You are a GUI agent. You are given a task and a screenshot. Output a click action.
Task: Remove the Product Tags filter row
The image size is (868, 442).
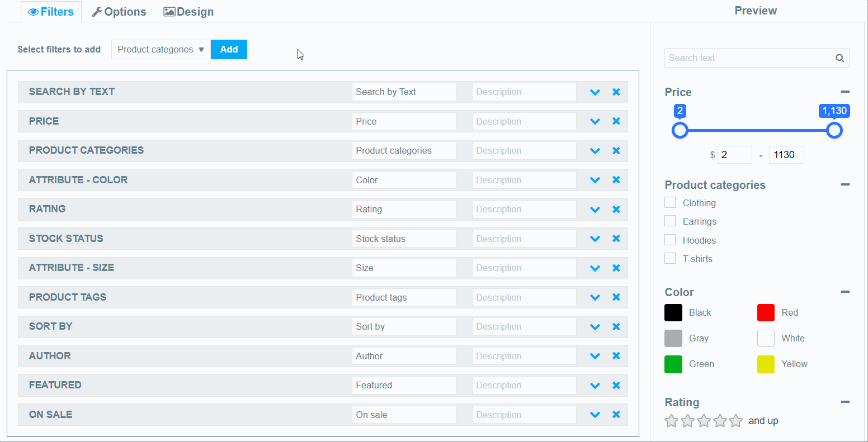[x=616, y=297]
